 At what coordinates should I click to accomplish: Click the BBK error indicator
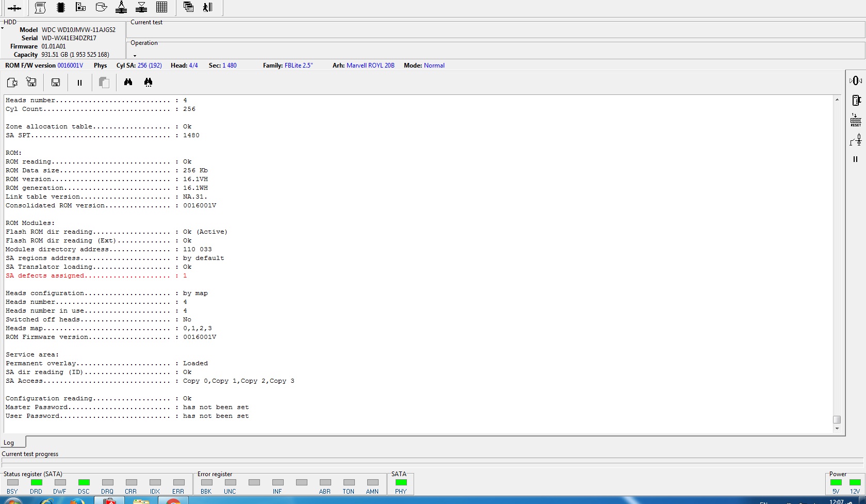click(206, 482)
